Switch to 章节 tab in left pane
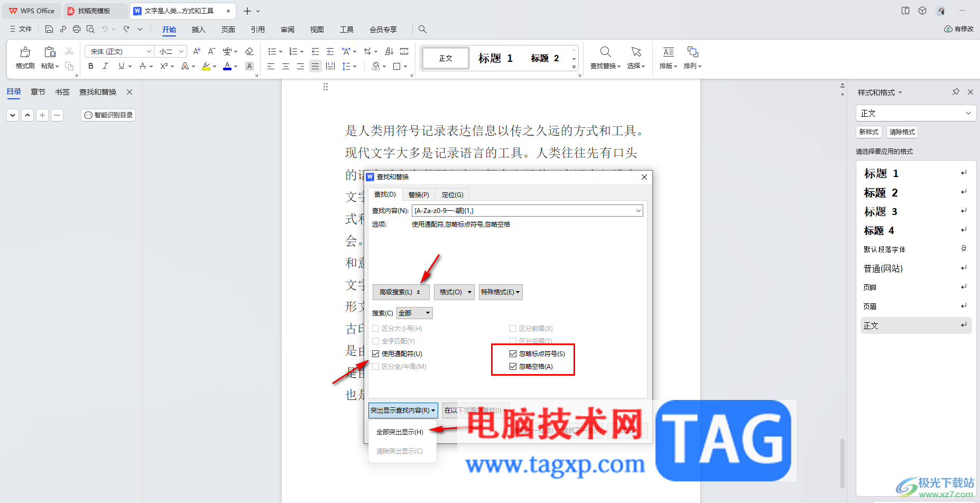The width and height of the screenshot is (980, 503). (x=38, y=92)
